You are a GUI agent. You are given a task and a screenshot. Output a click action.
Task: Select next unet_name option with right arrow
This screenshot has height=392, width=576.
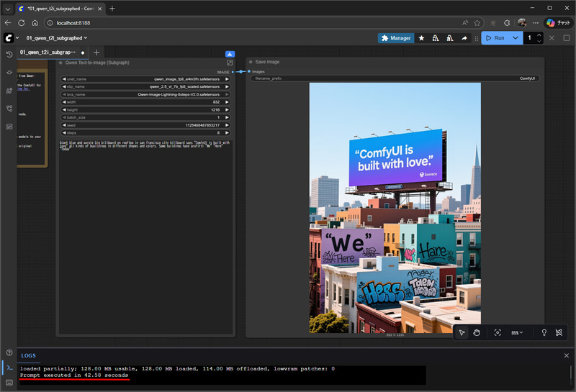coord(227,79)
